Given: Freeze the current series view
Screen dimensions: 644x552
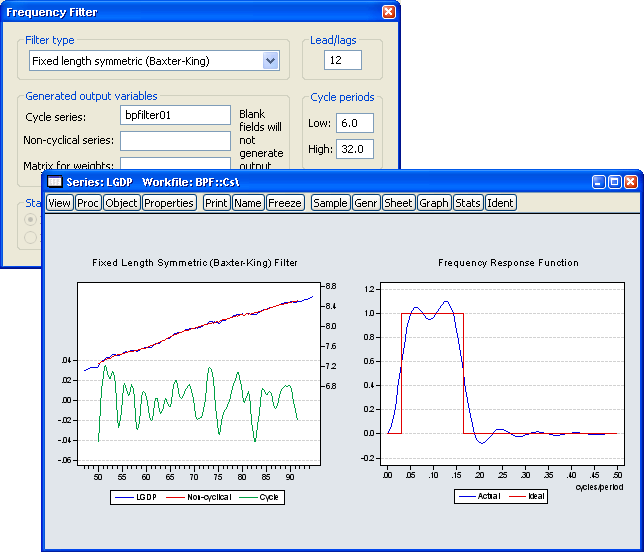Looking at the screenshot, I should click(x=284, y=203).
